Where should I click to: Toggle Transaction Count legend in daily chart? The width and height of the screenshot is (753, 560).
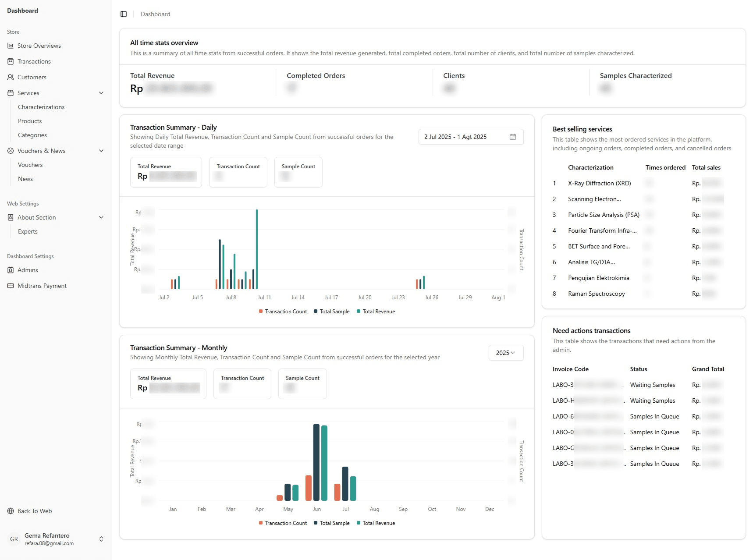(283, 312)
